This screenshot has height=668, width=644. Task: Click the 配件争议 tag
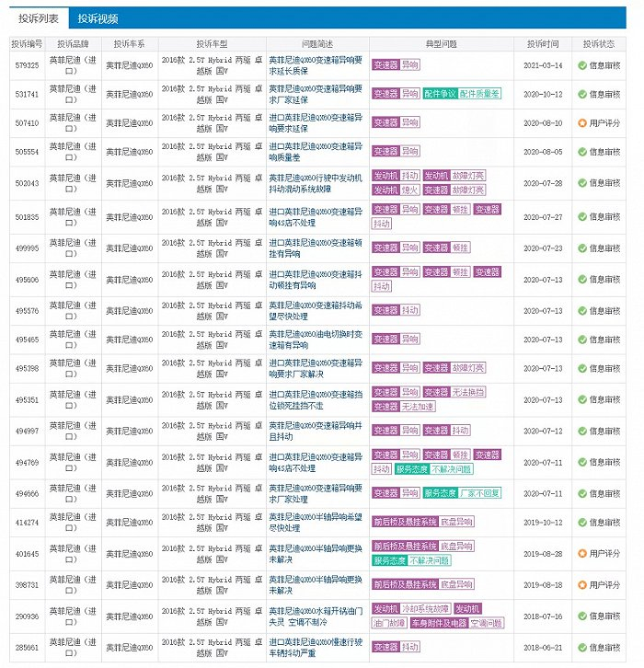tap(440, 94)
